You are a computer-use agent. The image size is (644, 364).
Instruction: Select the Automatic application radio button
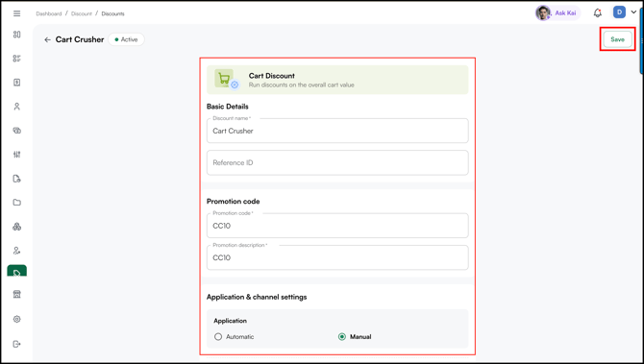point(218,336)
